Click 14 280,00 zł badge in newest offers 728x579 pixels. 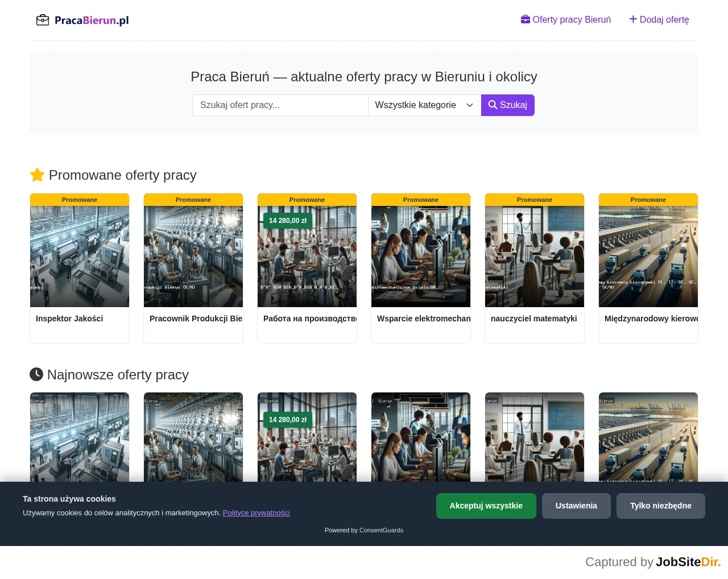click(288, 420)
